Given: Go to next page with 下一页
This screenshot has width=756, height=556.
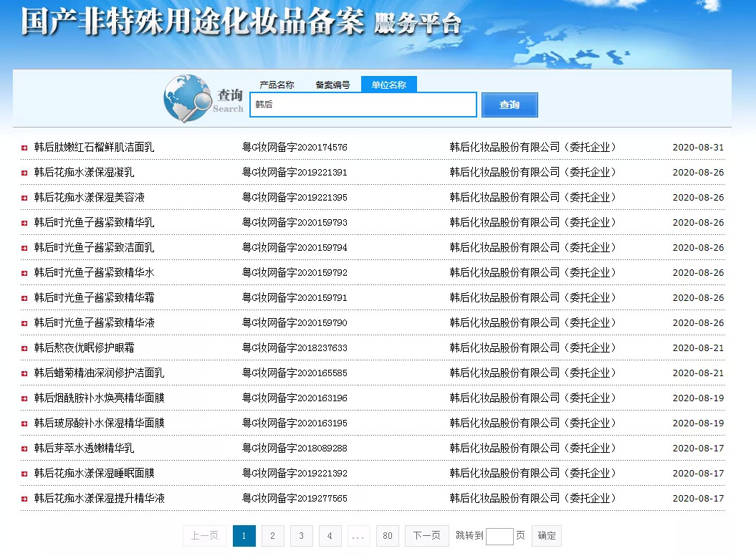Looking at the screenshot, I should coord(427,536).
